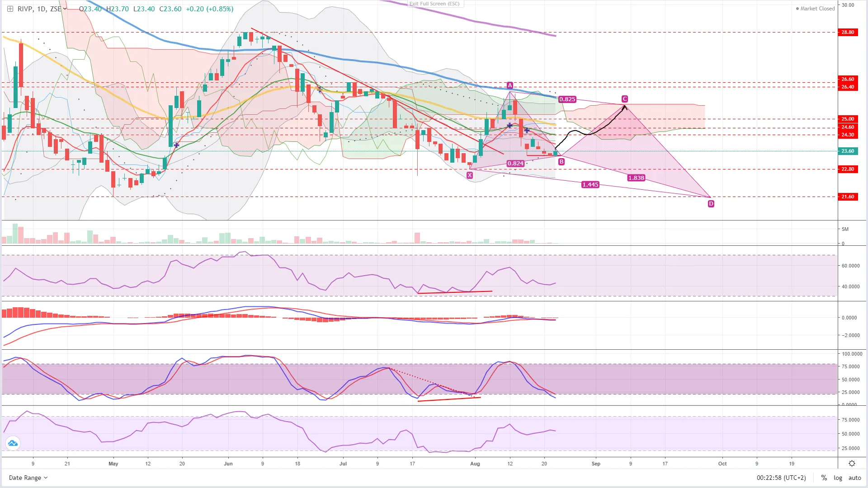Expand the RIVP symbol legend chevron
The height and width of the screenshot is (488, 868).
point(65,9)
